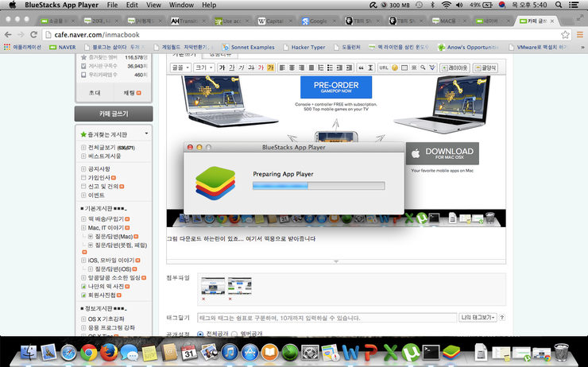The image size is (588, 367).
Task: Open the Sonnet Examples bookmark
Action: click(248, 47)
